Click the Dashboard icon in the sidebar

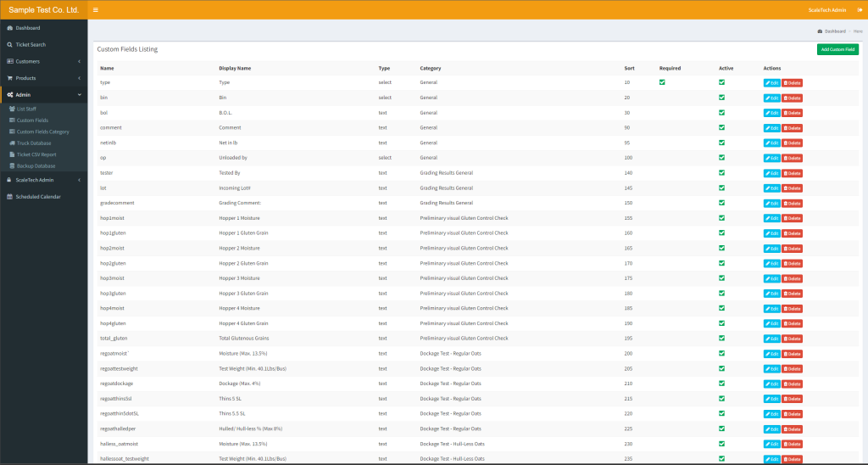pos(9,28)
